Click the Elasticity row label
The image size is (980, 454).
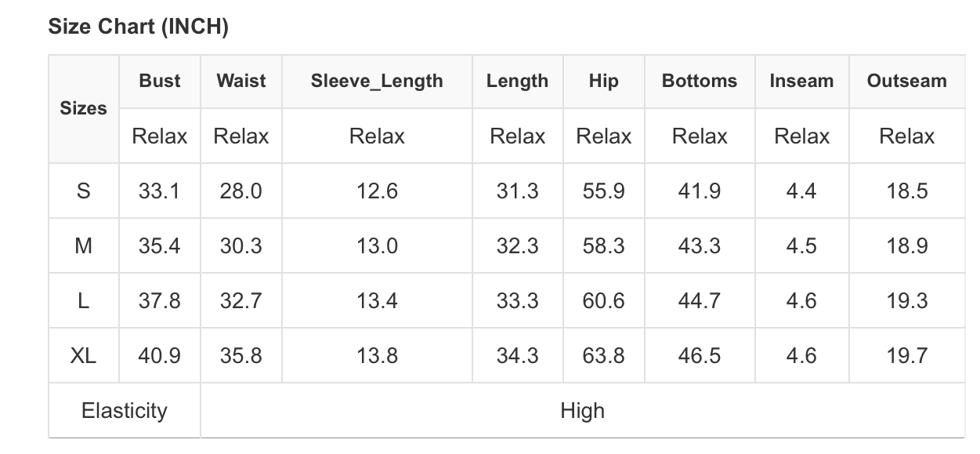[x=124, y=410]
